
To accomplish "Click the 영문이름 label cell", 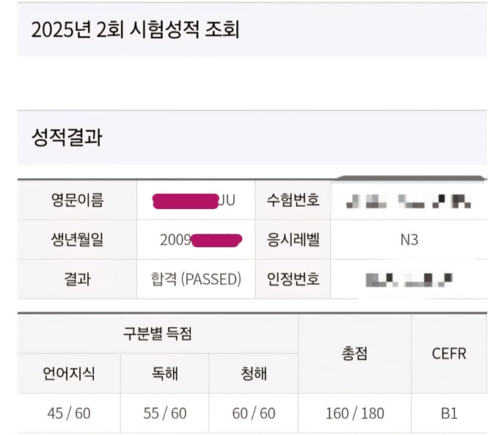I will (x=77, y=200).
